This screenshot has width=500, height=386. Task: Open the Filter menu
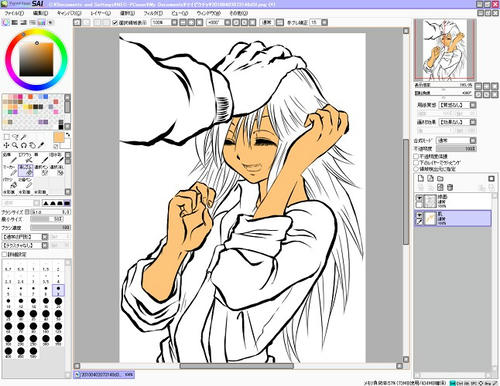[x=153, y=13]
